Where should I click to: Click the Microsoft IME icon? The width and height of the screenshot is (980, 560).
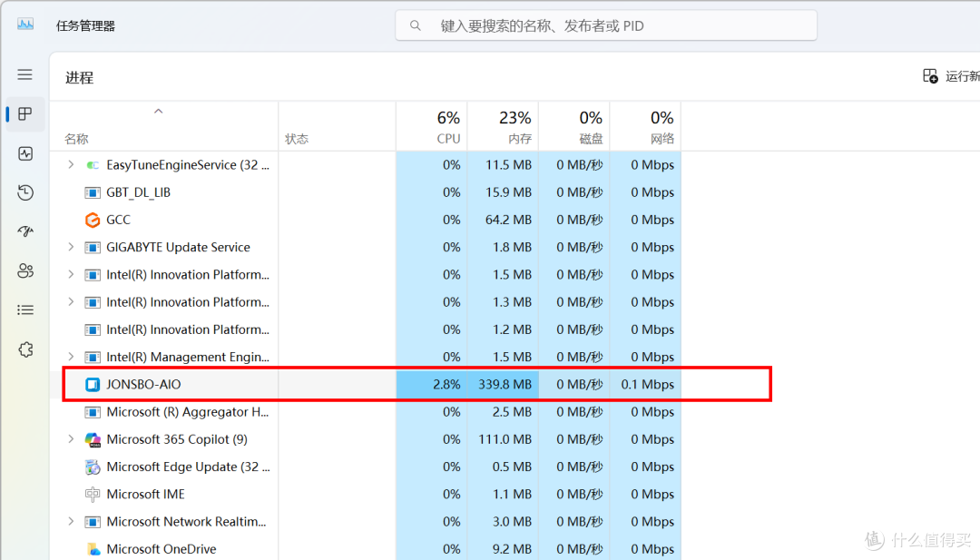pyautogui.click(x=93, y=495)
